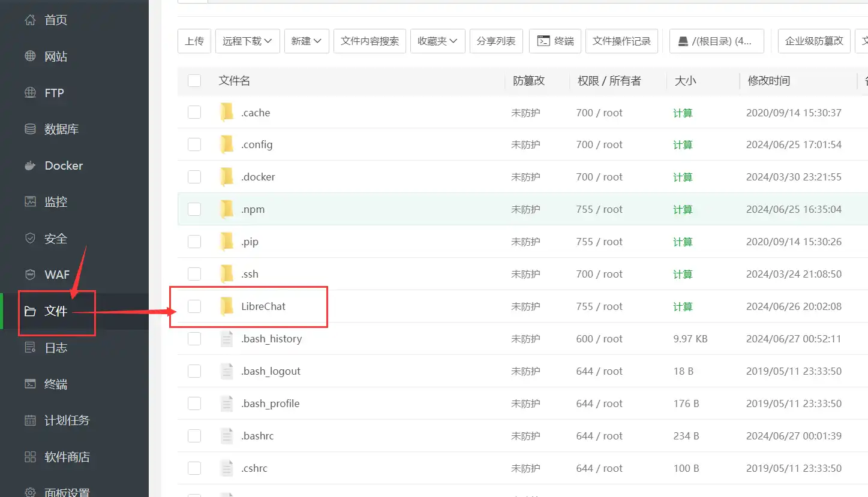868x497 pixels.
Task: Open the 日志 logs menu item
Action: pyautogui.click(x=55, y=348)
